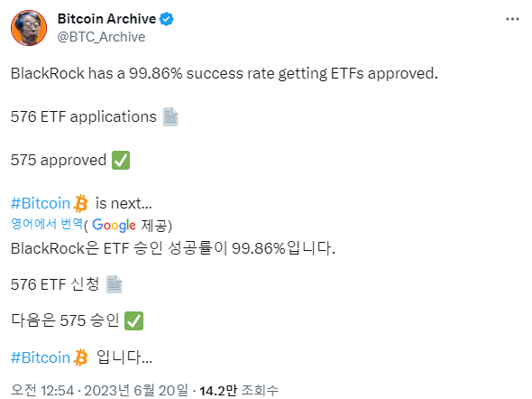
Task: Open the #Bitcoin hashtag in Korean translation
Action: click(x=41, y=357)
